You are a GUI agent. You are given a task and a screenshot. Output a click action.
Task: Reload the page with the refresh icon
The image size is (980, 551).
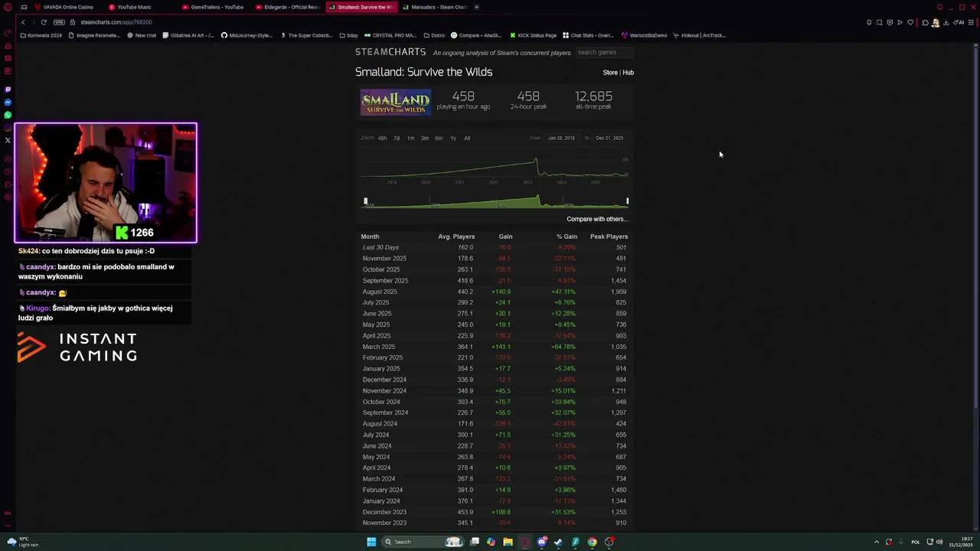44,22
